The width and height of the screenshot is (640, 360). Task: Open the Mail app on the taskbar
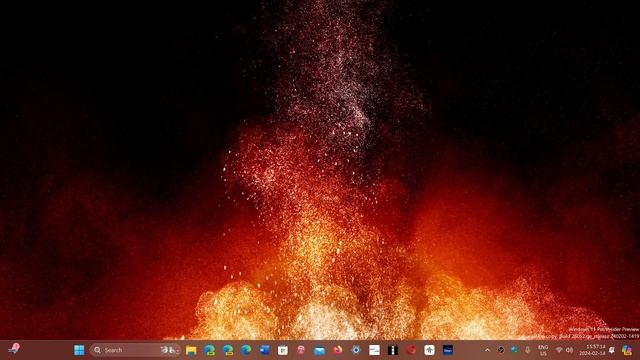[x=320, y=350]
